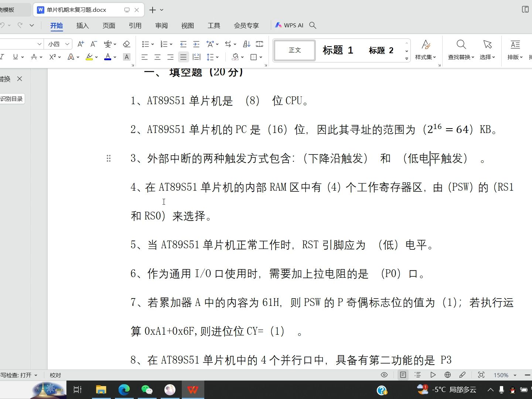
Task: Expand the 查找替换 dropdown
Action: tap(461, 57)
